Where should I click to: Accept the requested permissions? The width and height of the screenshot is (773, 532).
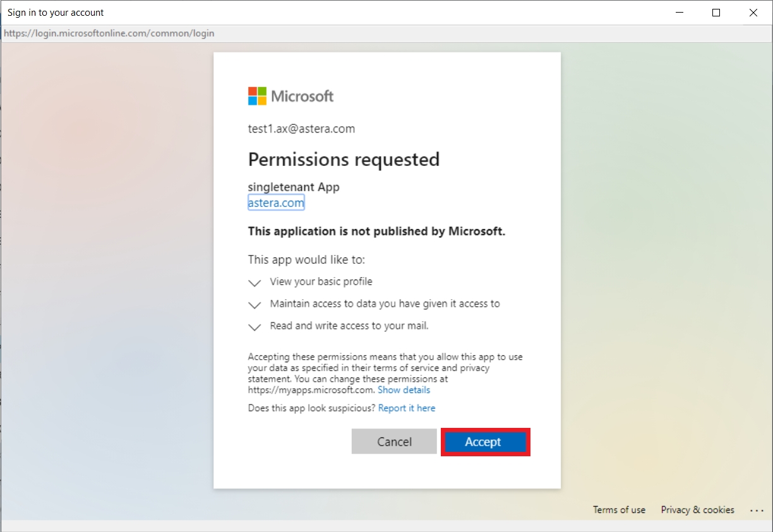click(x=484, y=442)
